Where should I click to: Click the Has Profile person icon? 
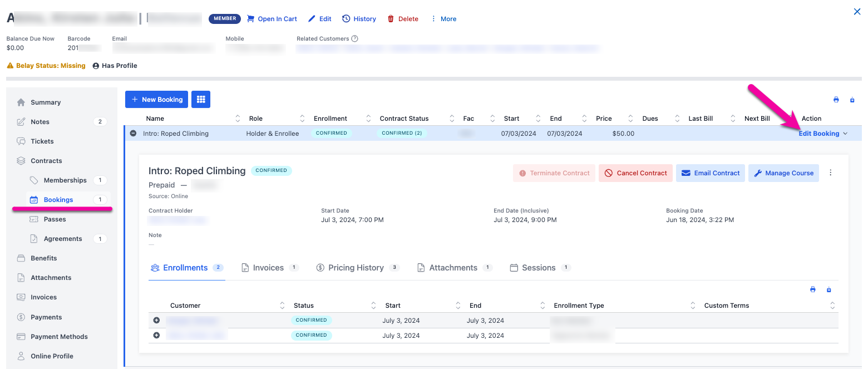(96, 66)
